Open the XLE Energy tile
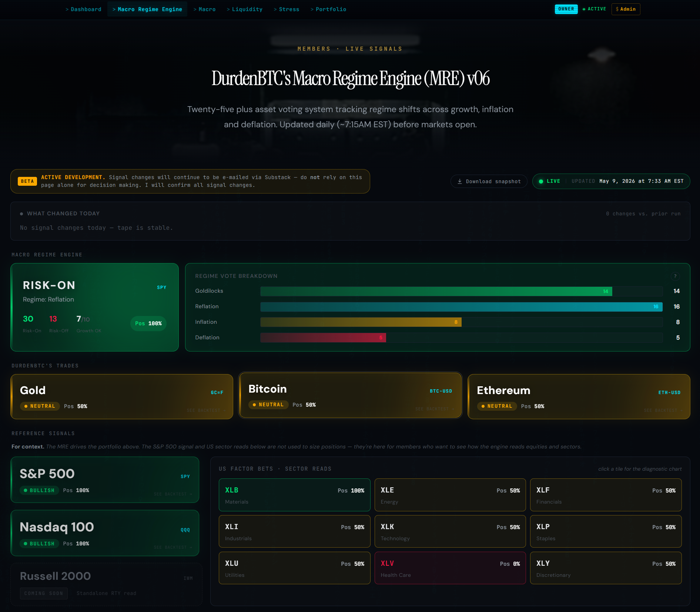 click(x=450, y=495)
